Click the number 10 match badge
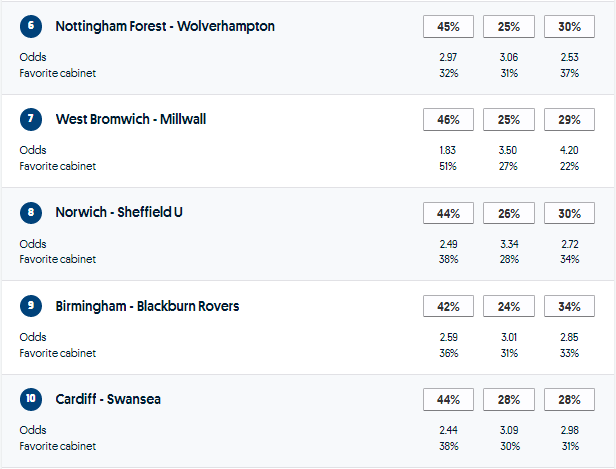The width and height of the screenshot is (616, 469). pyautogui.click(x=31, y=399)
